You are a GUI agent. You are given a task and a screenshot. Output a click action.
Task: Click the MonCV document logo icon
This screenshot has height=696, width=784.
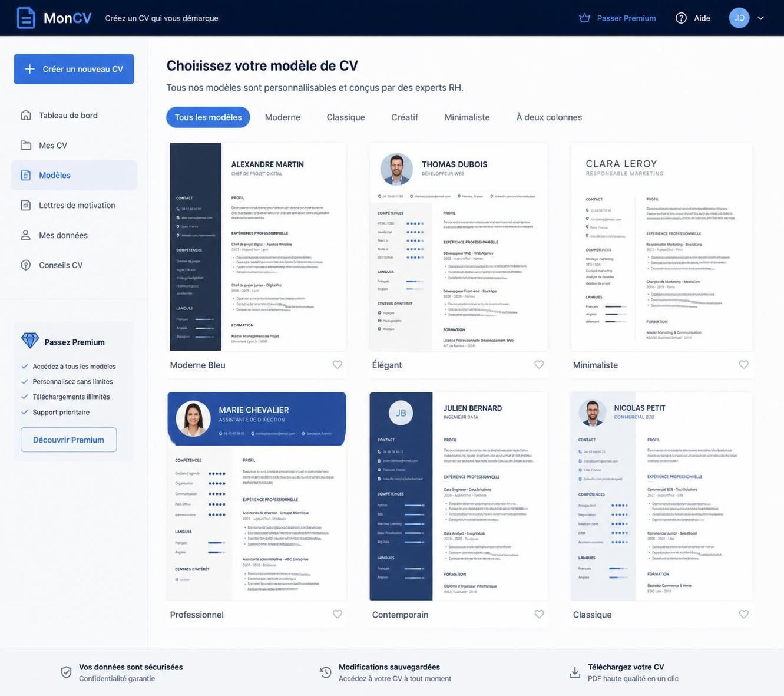[25, 18]
